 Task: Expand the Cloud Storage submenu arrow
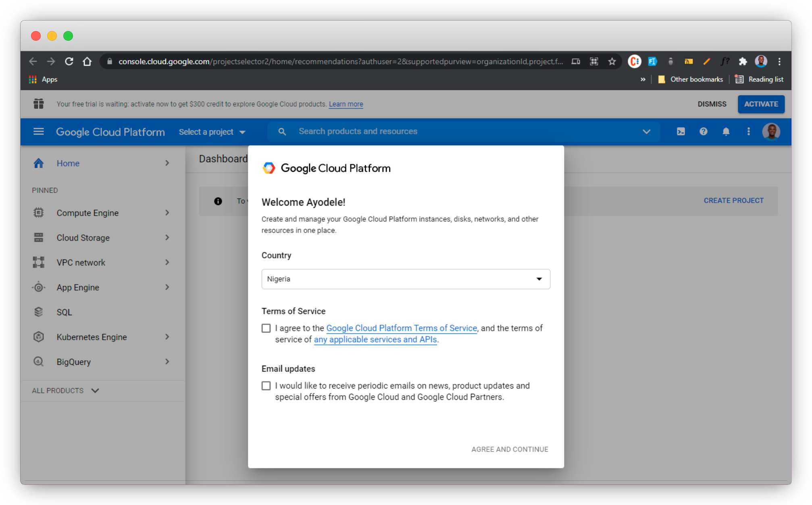coord(167,238)
